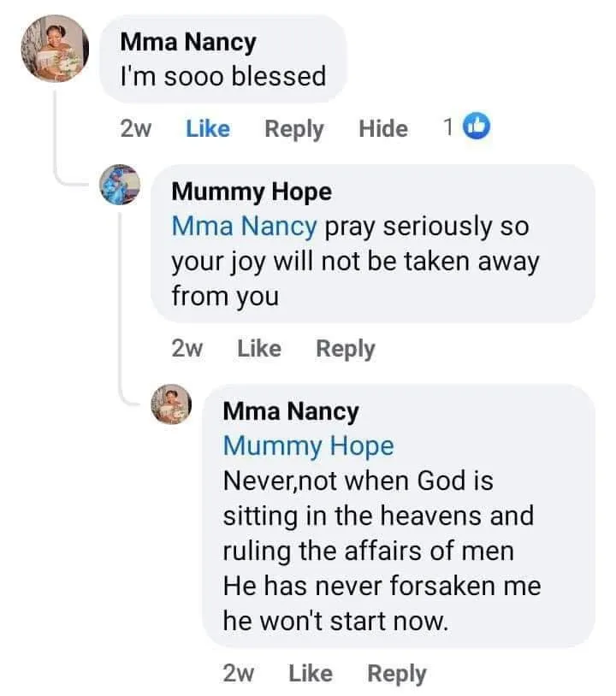Like the "He has never forsaken me" reply
616x696 pixels.
coord(311,674)
